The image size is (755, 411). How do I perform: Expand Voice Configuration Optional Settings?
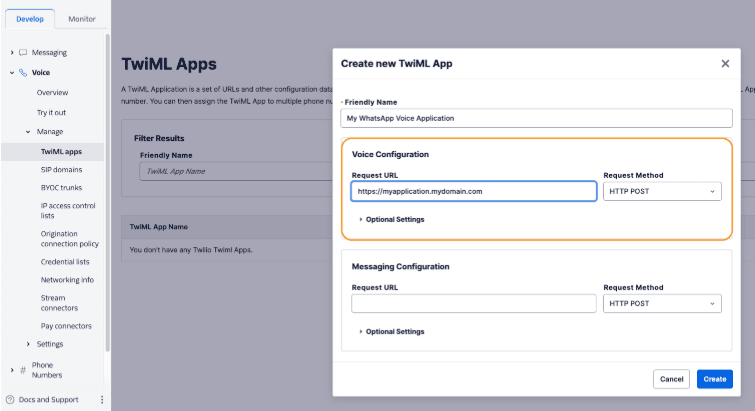click(391, 219)
